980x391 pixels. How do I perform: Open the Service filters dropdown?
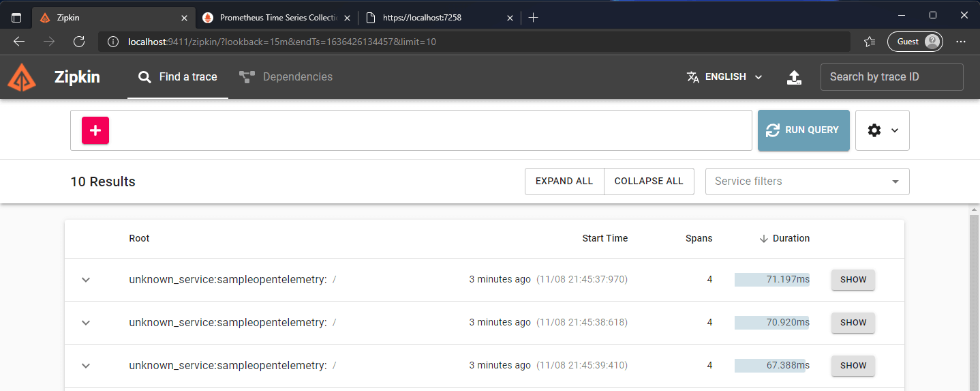pyautogui.click(x=807, y=182)
